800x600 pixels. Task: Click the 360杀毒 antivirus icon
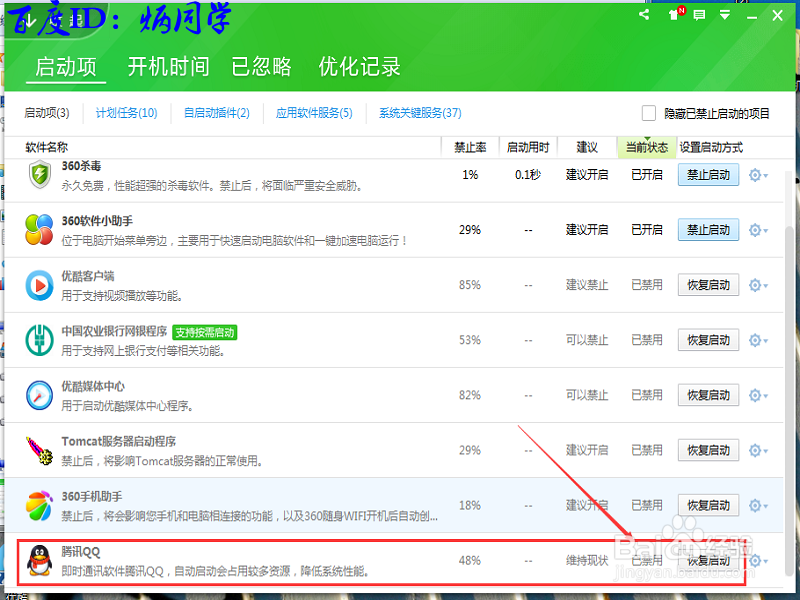[38, 176]
